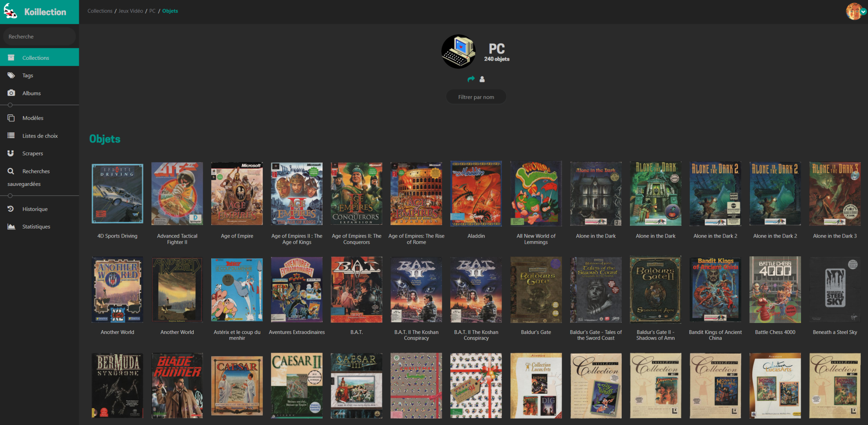Open the user avatar menu

pos(854,11)
